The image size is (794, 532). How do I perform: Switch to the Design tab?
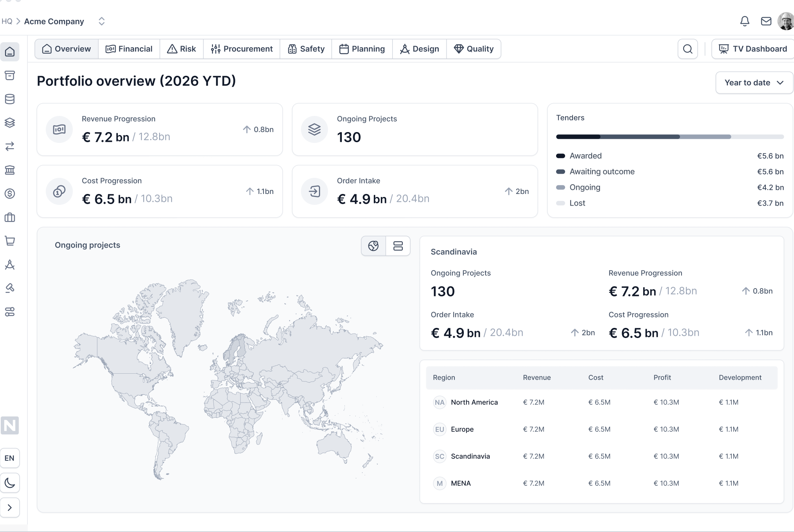click(x=420, y=49)
